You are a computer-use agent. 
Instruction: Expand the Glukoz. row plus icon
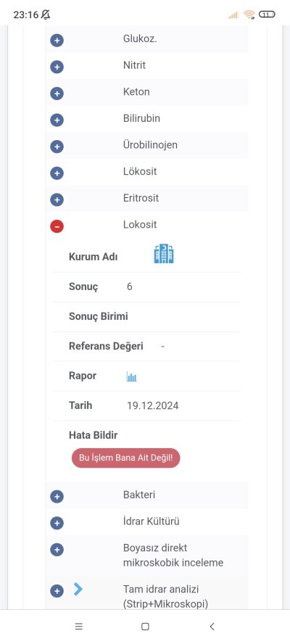point(57,41)
